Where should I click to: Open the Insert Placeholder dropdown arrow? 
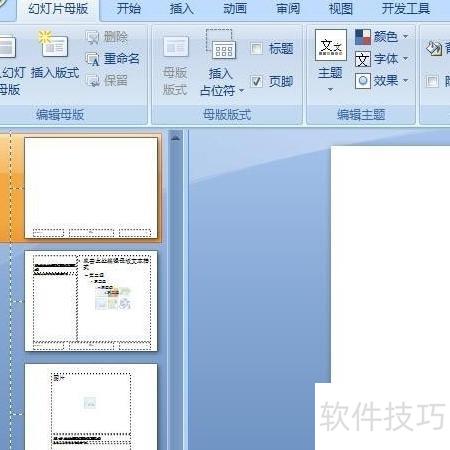click(x=241, y=91)
